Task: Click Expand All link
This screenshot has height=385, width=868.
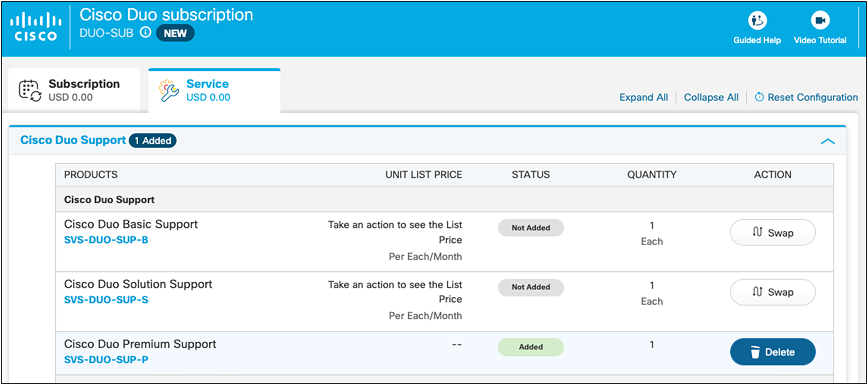Action: tap(644, 97)
